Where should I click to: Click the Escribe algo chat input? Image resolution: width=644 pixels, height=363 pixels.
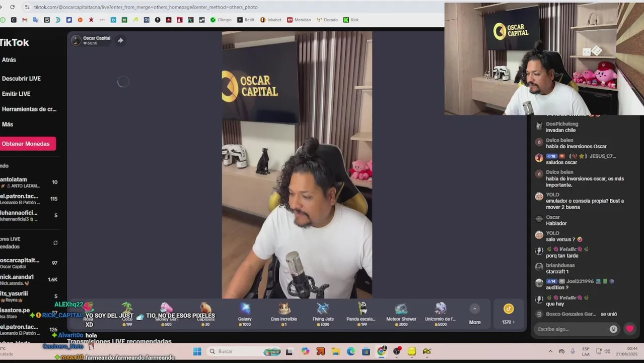pyautogui.click(x=571, y=329)
